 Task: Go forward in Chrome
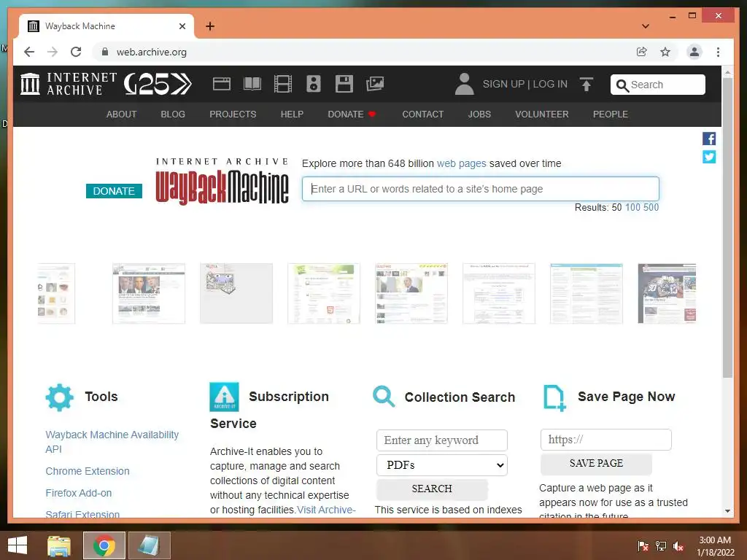coord(53,52)
